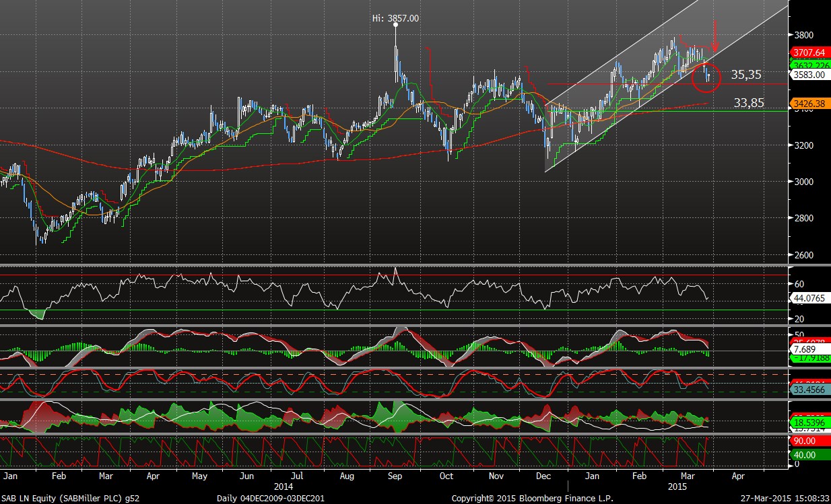
Task: Click the 2015 year label on time axis
Action: click(677, 485)
